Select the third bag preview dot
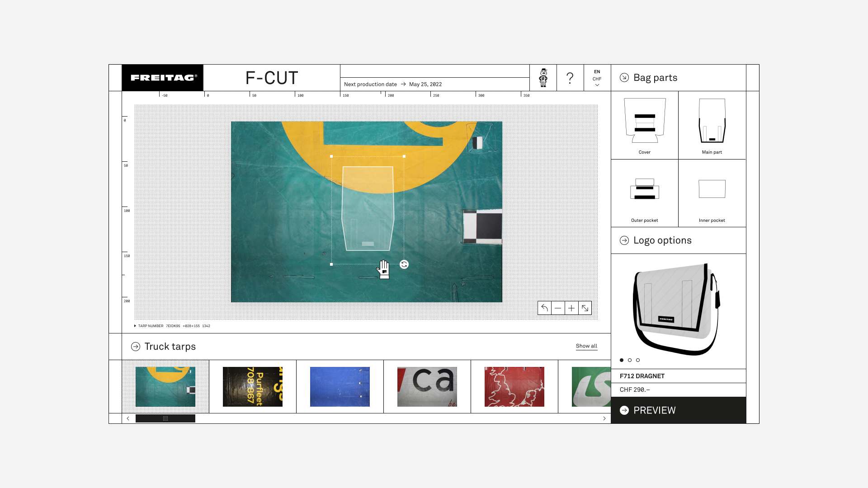This screenshot has height=488, width=868. click(638, 360)
